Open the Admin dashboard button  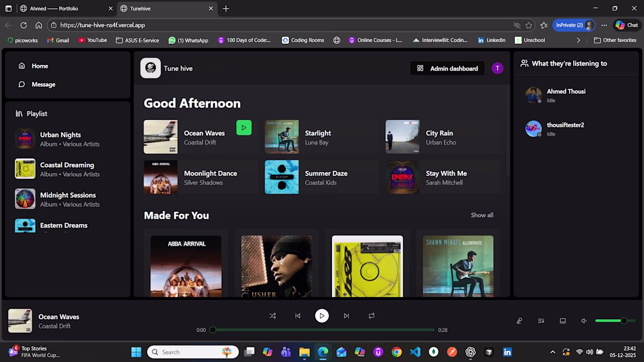447,68
